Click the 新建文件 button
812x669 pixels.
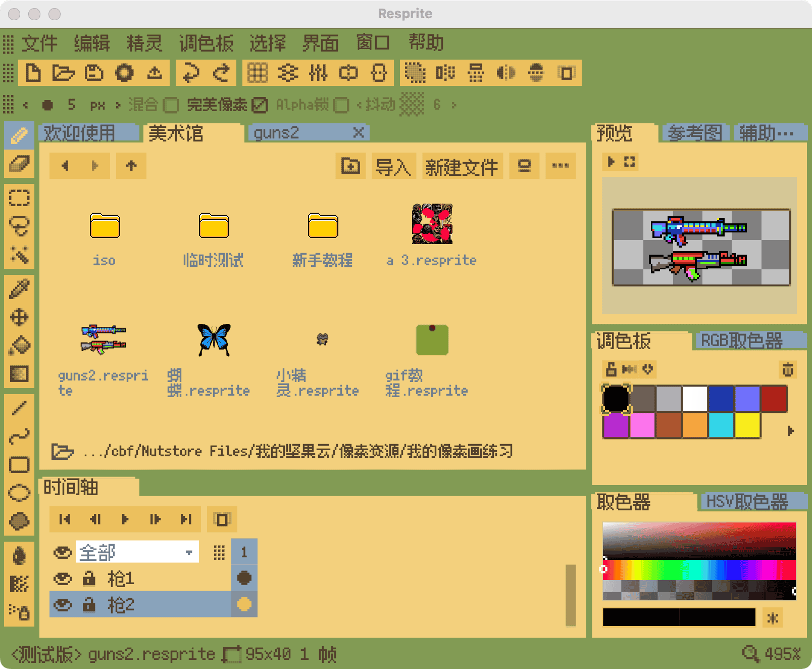click(462, 166)
